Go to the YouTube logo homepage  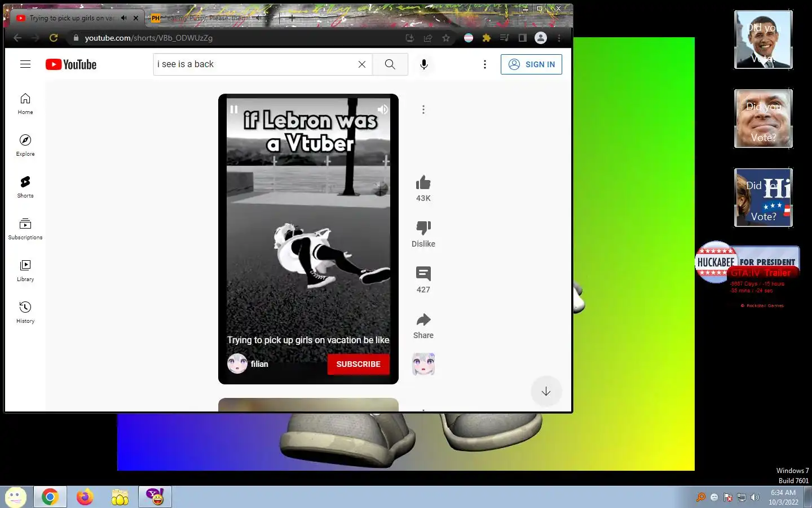(71, 64)
